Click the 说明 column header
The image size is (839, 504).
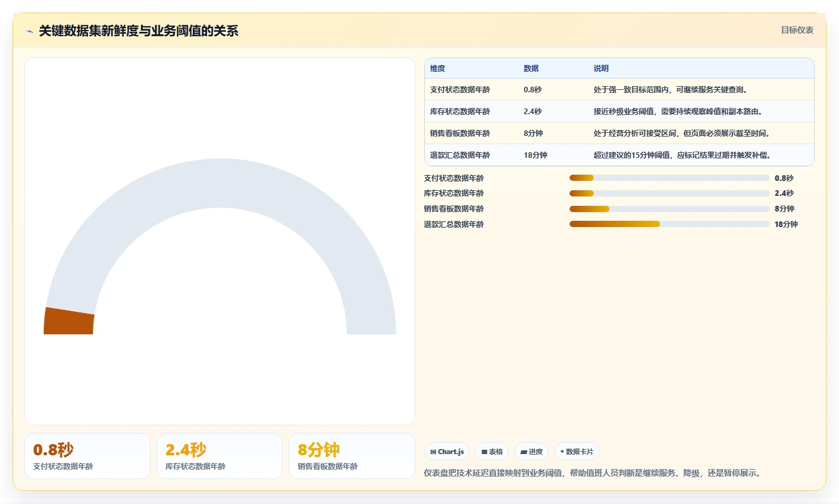point(601,69)
